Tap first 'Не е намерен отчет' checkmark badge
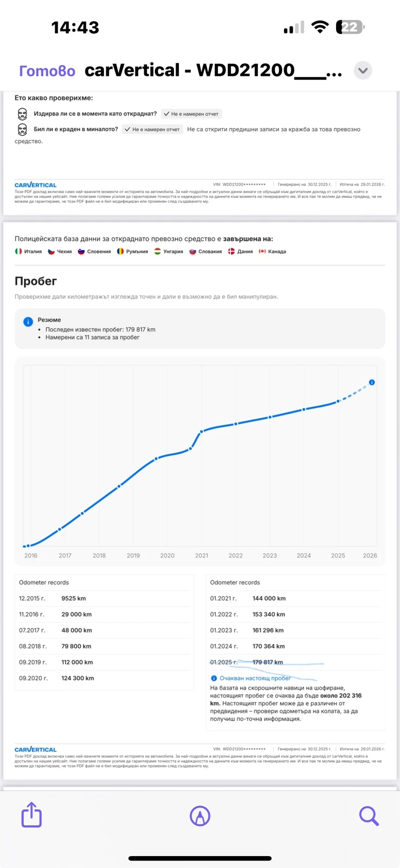 coord(191,114)
